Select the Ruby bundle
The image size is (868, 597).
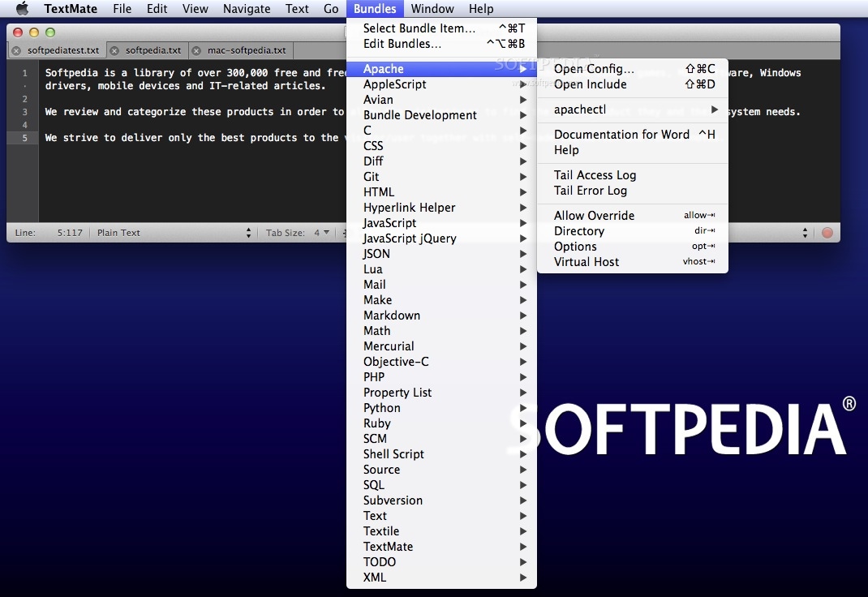pyautogui.click(x=441, y=423)
